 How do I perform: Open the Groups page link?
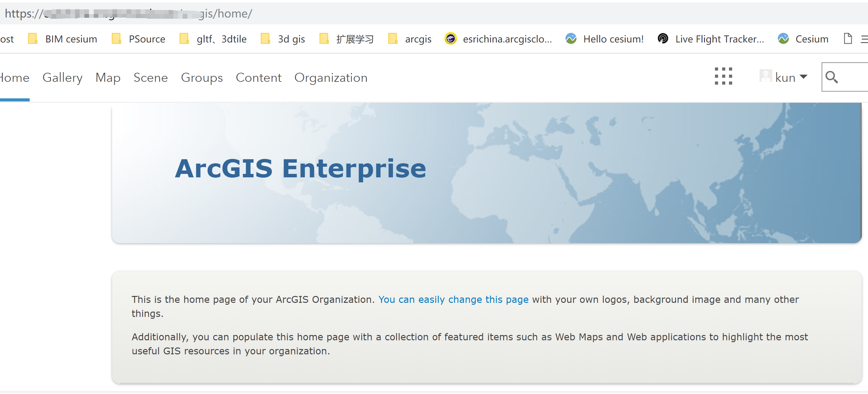point(201,77)
